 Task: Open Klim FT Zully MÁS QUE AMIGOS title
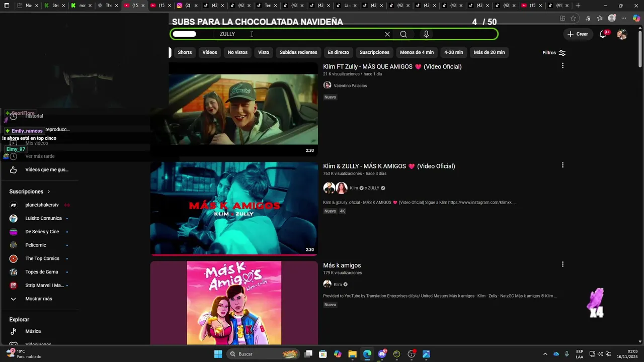[x=392, y=66]
